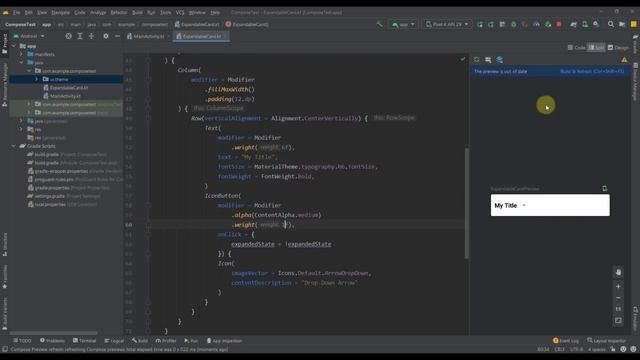640x360 pixels.
Task: Open the Pixel 4 API 29 device dropdown
Action: (x=447, y=24)
